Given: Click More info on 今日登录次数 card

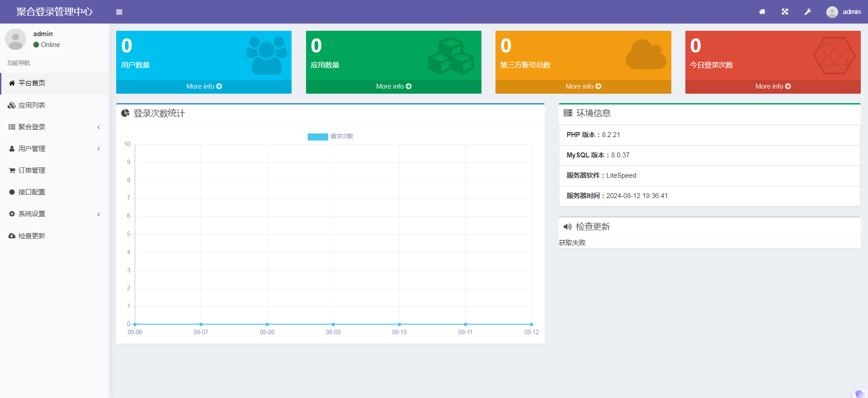Looking at the screenshot, I should (773, 86).
